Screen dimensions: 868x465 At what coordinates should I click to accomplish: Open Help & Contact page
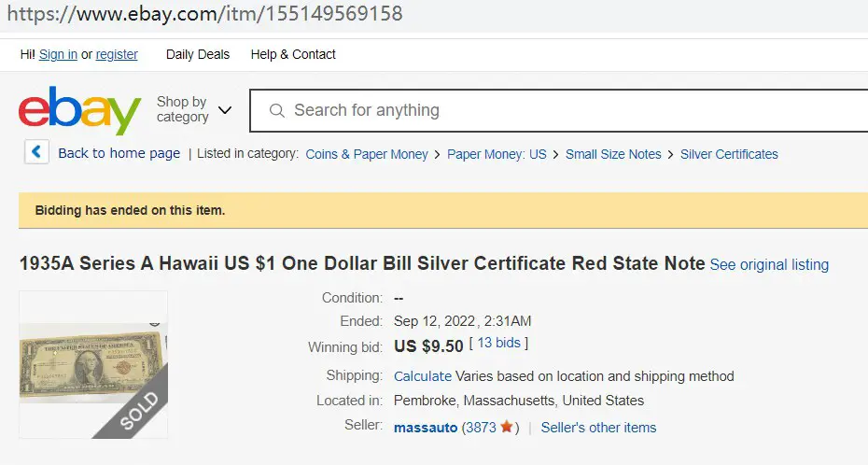pyautogui.click(x=293, y=54)
